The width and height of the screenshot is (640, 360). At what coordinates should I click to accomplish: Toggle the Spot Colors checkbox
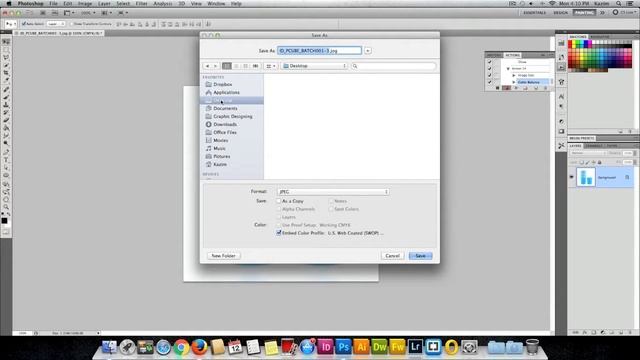(331, 209)
